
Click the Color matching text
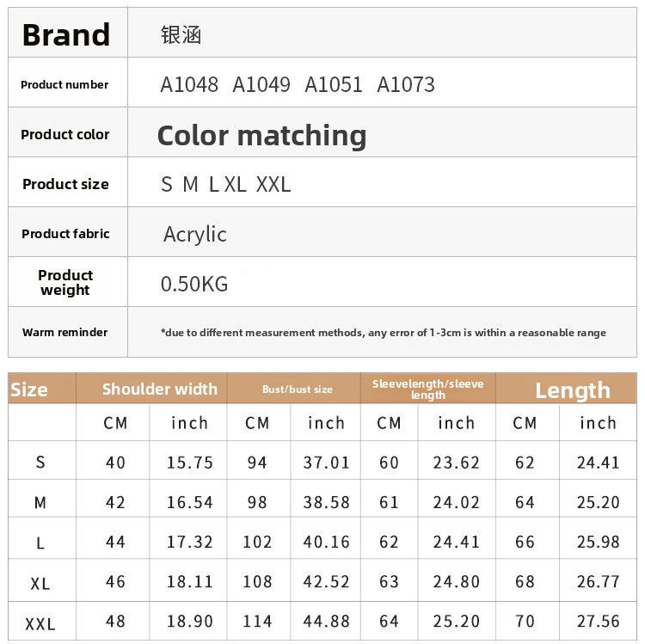(261, 135)
